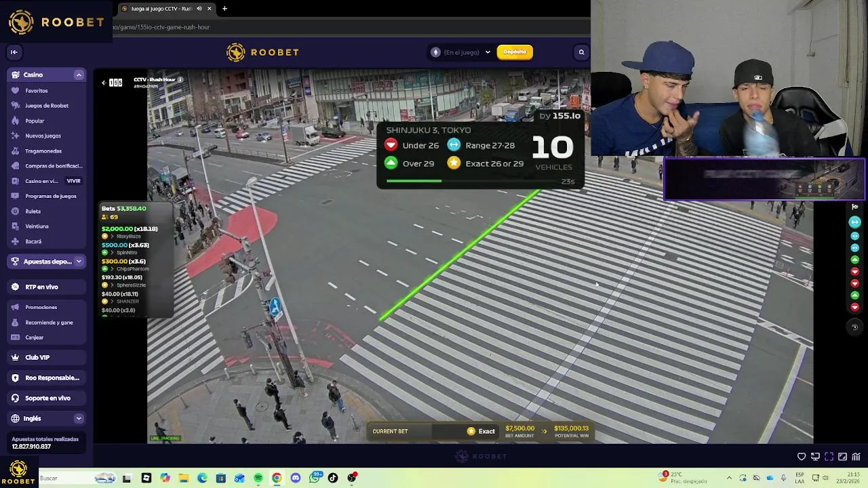Open File Explorer folder on taskbar
868x488 pixels.
184,478
